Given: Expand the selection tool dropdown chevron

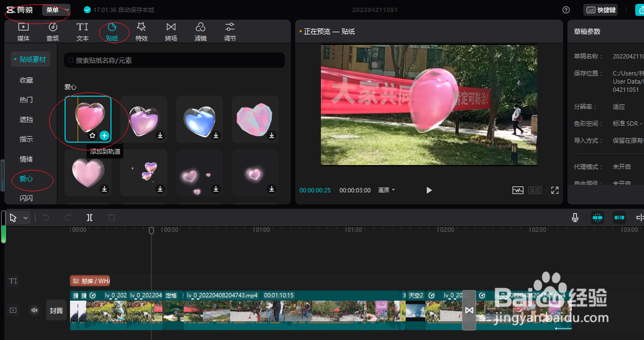Looking at the screenshot, I should click(x=25, y=218).
